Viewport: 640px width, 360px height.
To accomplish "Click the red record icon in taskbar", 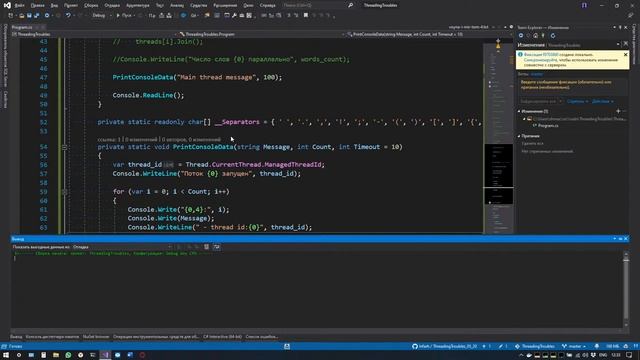I will coord(142,355).
